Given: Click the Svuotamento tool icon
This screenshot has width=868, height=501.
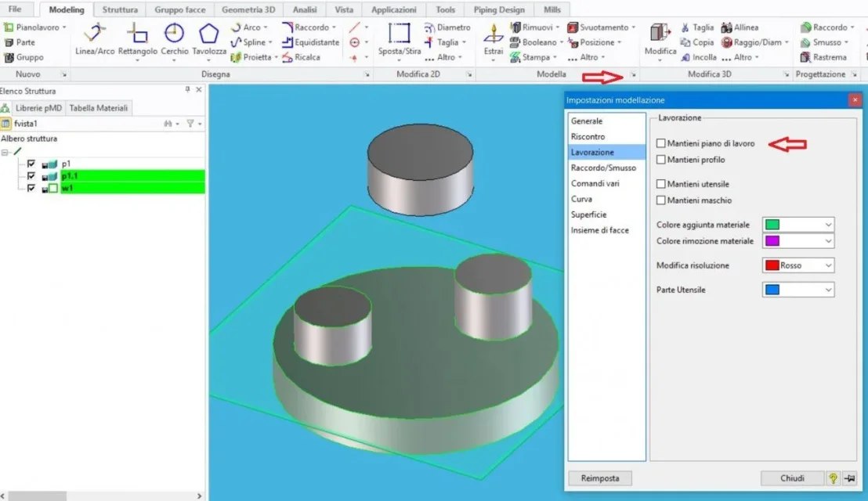Looking at the screenshot, I should coord(573,27).
